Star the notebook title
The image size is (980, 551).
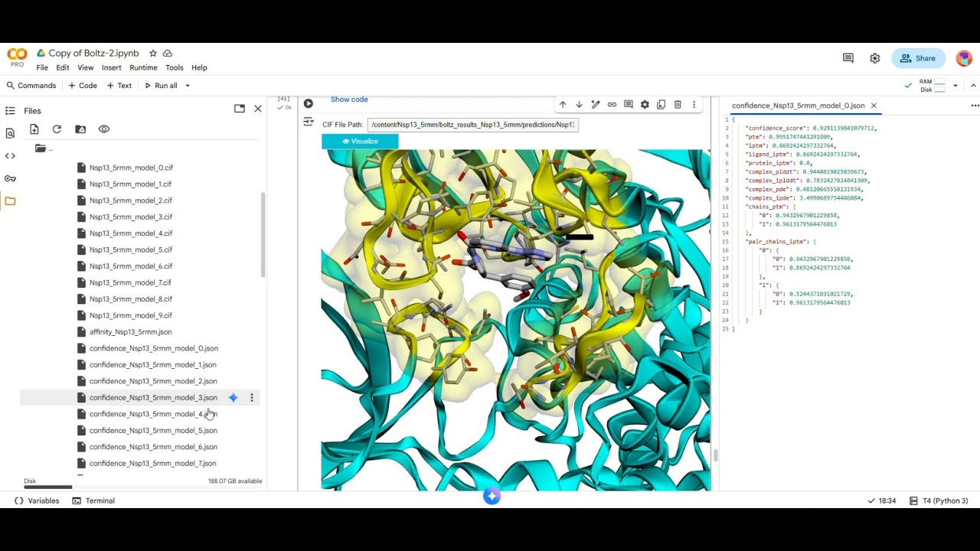tap(153, 54)
